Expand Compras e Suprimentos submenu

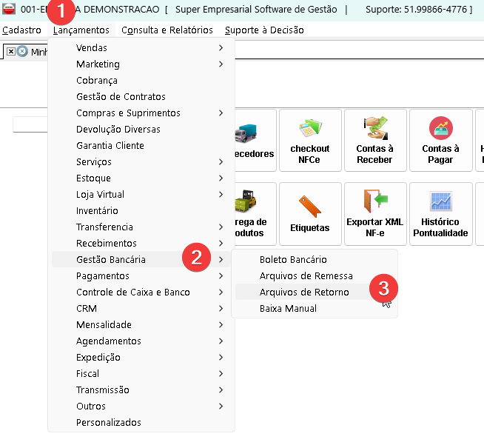[x=141, y=113]
